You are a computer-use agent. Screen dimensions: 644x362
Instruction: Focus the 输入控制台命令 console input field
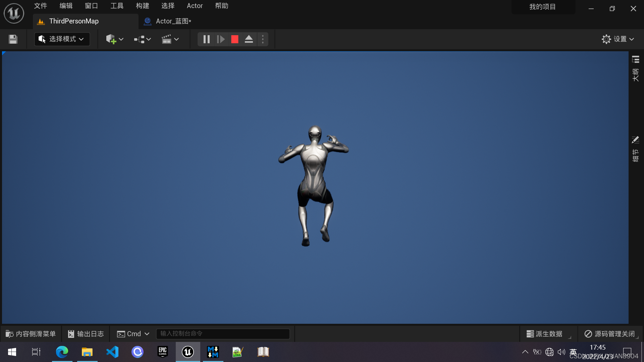coord(223,334)
